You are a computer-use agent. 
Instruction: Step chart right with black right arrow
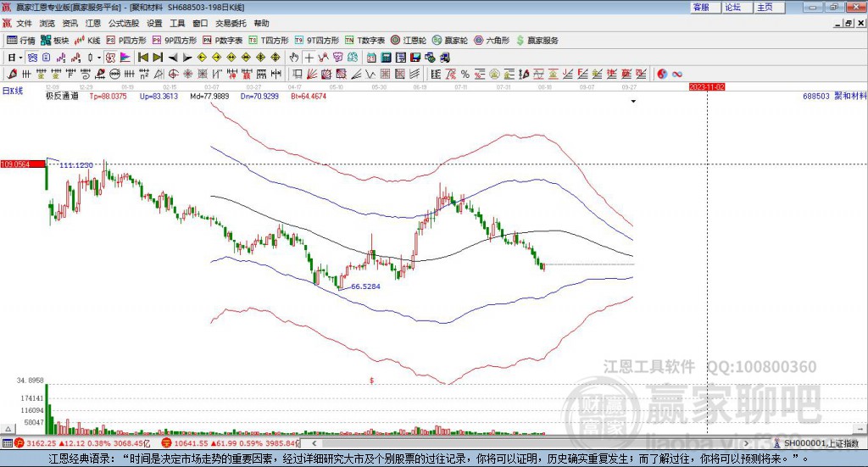coord(187,58)
